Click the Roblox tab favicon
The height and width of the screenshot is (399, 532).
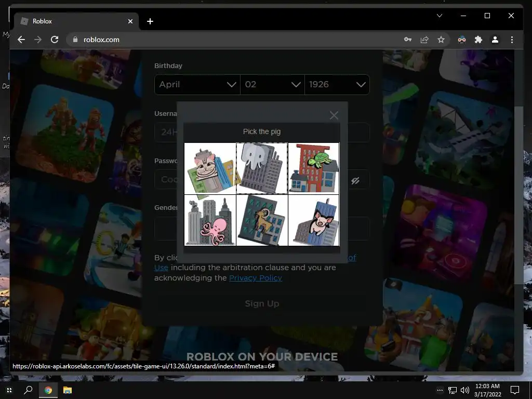pos(24,21)
